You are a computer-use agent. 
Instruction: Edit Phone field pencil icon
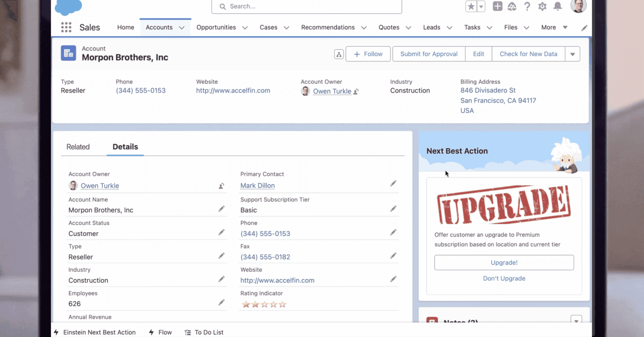click(393, 232)
